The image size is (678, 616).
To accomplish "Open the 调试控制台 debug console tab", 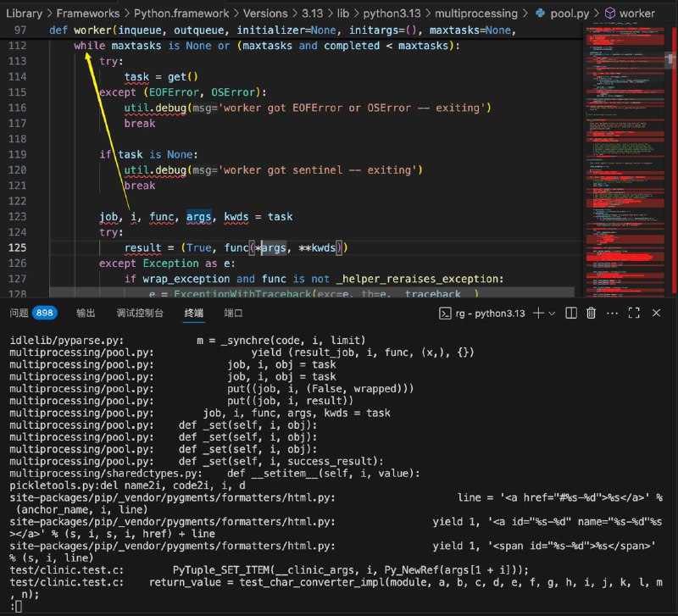I will tap(140, 313).
